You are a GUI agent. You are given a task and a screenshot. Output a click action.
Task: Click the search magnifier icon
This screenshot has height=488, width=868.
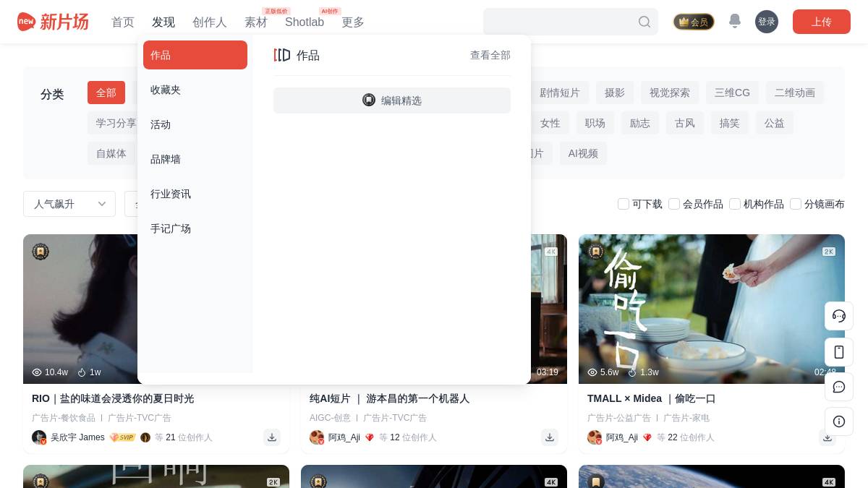click(644, 22)
